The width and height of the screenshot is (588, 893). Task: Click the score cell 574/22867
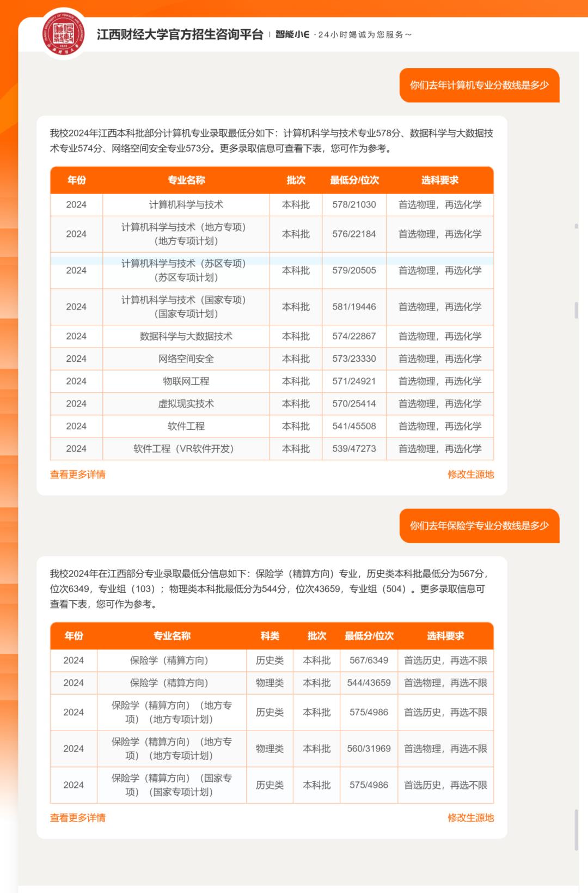[x=354, y=336]
